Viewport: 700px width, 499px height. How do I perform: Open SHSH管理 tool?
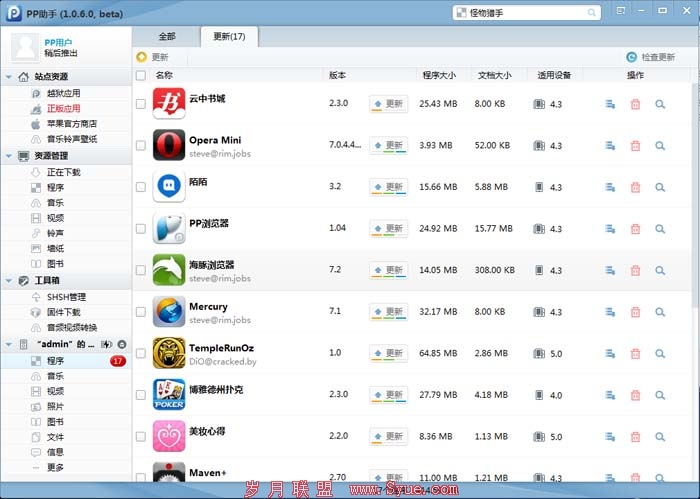[x=66, y=297]
